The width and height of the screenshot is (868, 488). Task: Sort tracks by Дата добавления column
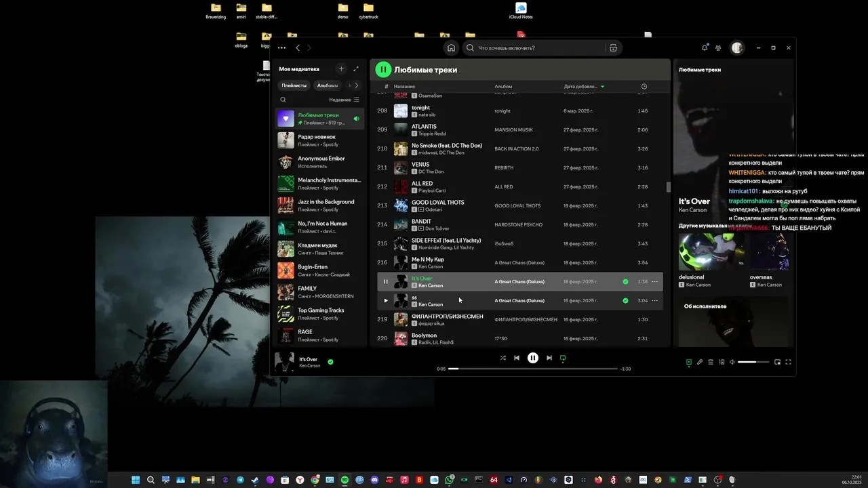[584, 86]
